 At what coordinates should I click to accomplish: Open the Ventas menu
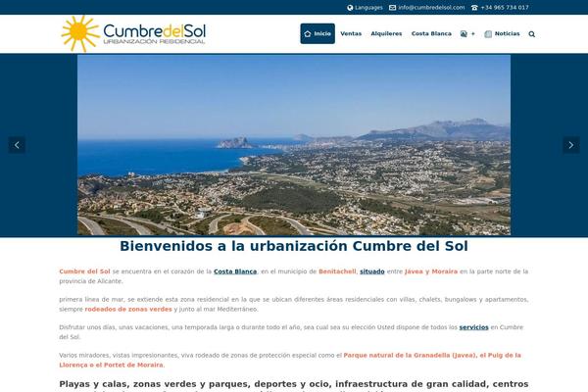pos(351,33)
